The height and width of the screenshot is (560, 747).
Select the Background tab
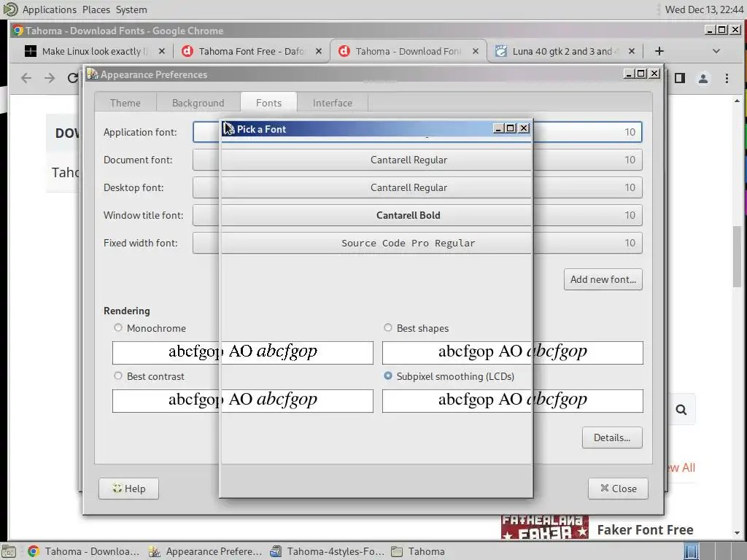[x=198, y=103]
